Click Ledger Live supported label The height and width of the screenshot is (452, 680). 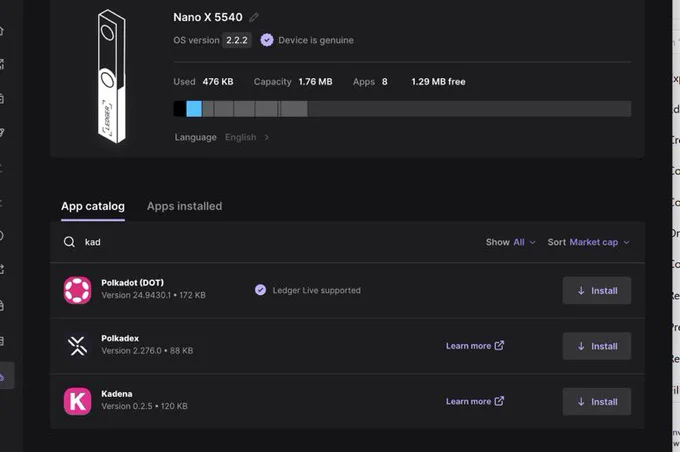pyautogui.click(x=317, y=291)
